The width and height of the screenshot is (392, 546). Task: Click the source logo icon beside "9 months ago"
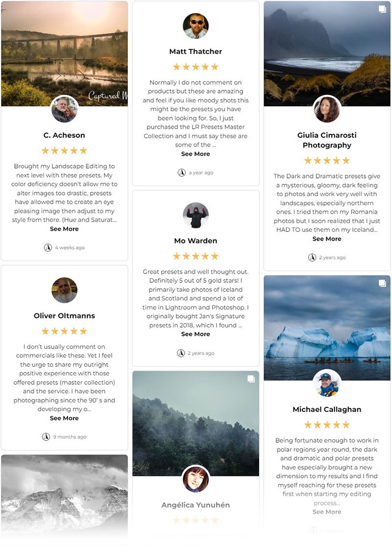(46, 437)
